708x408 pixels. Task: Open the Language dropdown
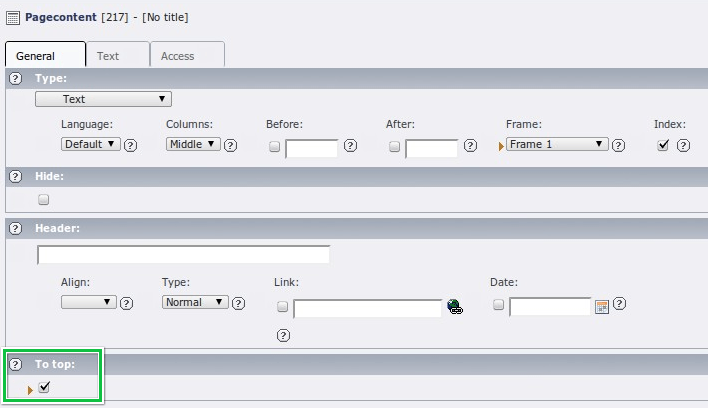coord(90,144)
